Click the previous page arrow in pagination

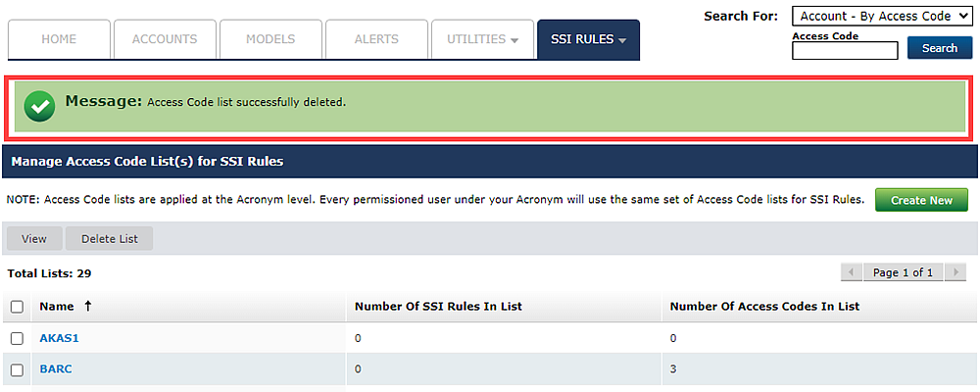tap(853, 272)
